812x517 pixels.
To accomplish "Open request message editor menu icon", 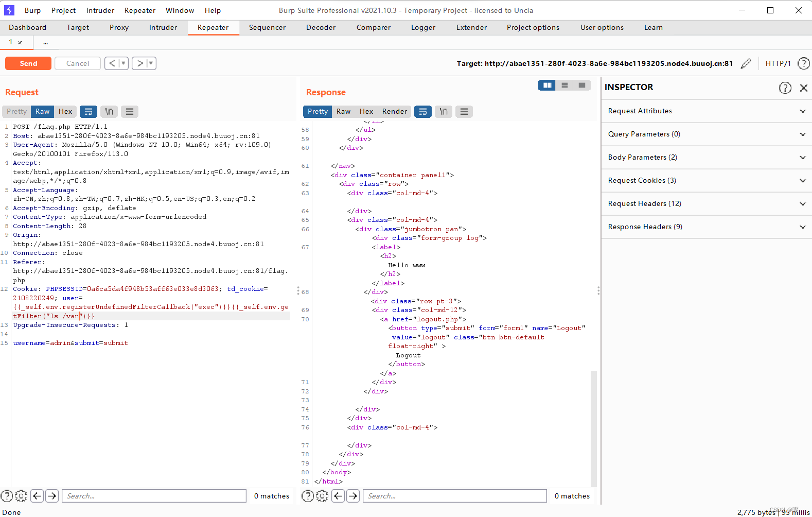I will [x=130, y=111].
